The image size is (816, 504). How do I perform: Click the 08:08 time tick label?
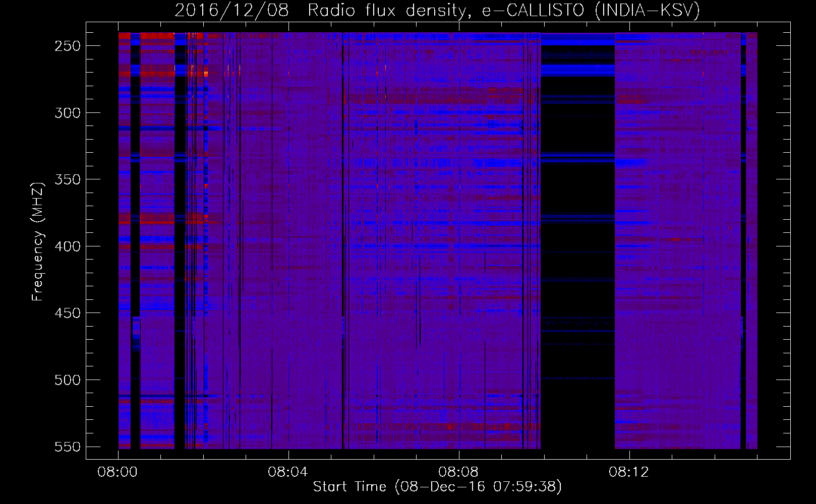pos(458,472)
